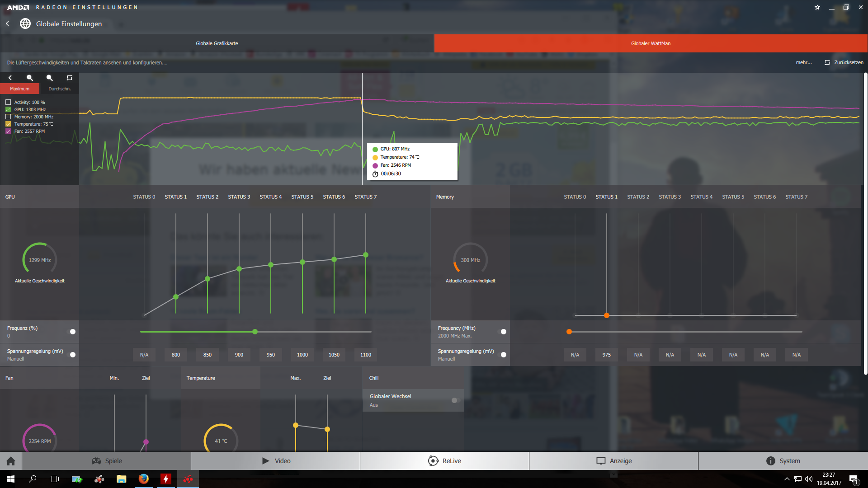Zoom out on the WattMan graph
The image size is (868, 488).
click(50, 78)
